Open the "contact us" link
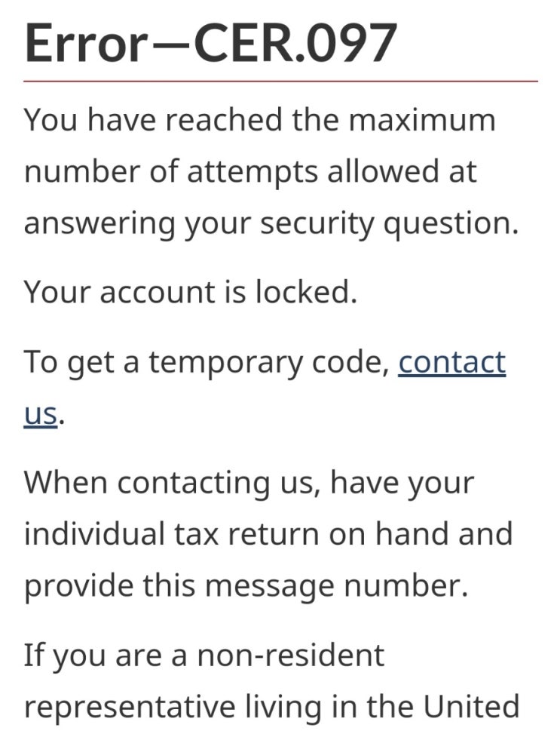The width and height of the screenshot is (560, 734). point(451,363)
